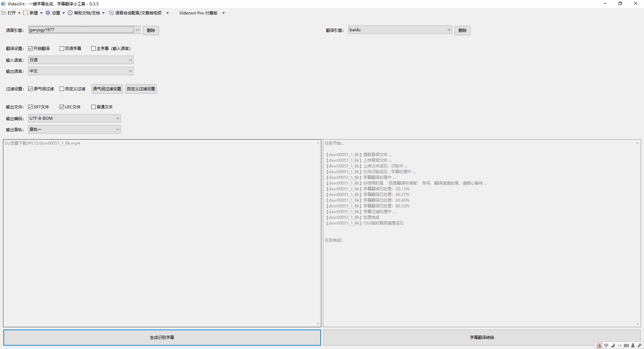The height and width of the screenshot is (349, 644).
Task: Click the gear icon for 设置
Action: pos(48,13)
